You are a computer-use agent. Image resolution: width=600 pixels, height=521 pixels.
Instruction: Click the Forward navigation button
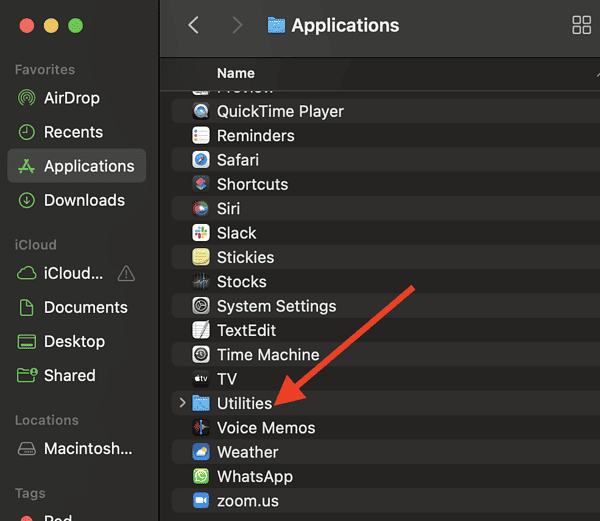tap(237, 26)
